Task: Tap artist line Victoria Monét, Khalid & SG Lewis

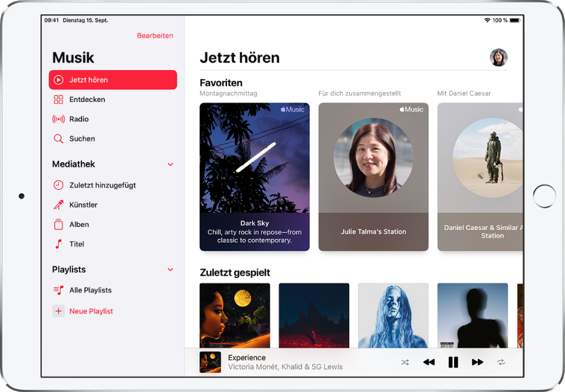Action: [285, 367]
